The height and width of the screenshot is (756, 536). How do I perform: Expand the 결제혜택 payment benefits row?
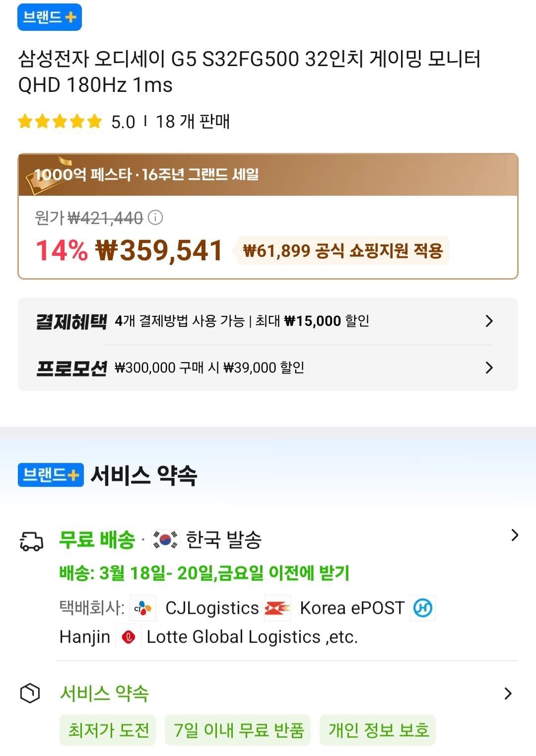pyautogui.click(x=489, y=321)
